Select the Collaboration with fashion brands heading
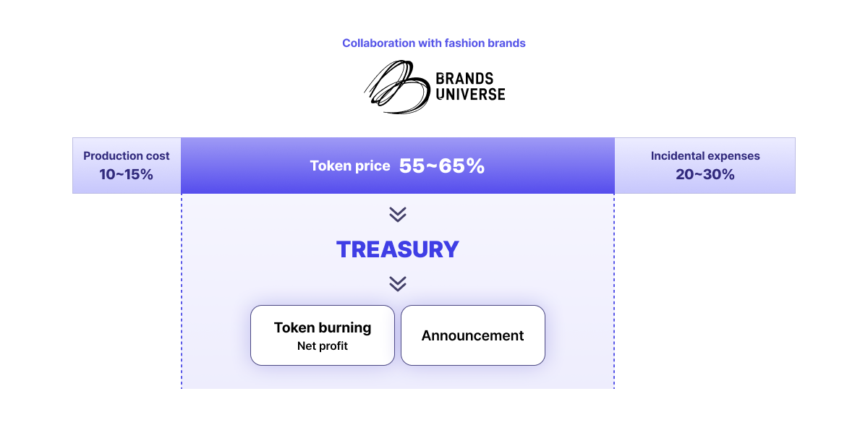 click(434, 43)
